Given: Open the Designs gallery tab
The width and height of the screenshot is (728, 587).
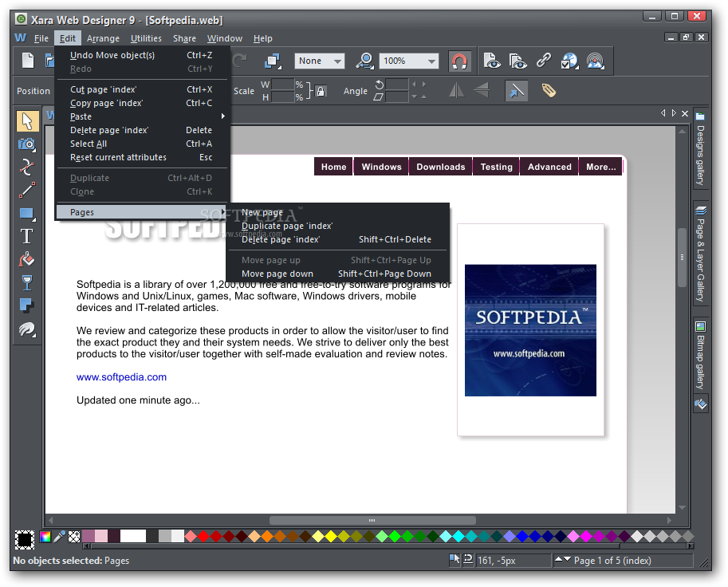Looking at the screenshot, I should (700, 148).
